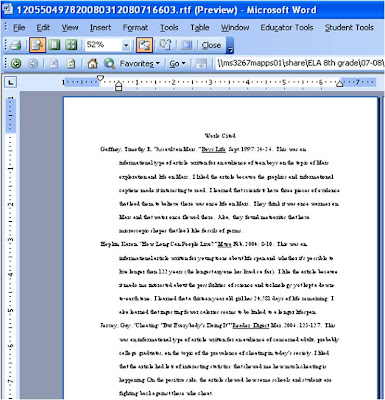
Task: Close the print preview with Close button
Action: [x=211, y=45]
